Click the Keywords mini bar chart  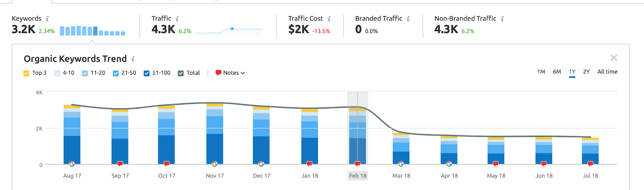click(93, 31)
